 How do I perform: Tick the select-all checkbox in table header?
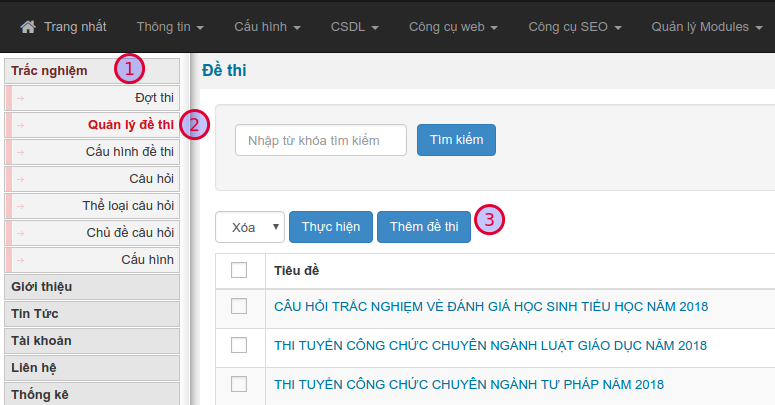click(239, 270)
